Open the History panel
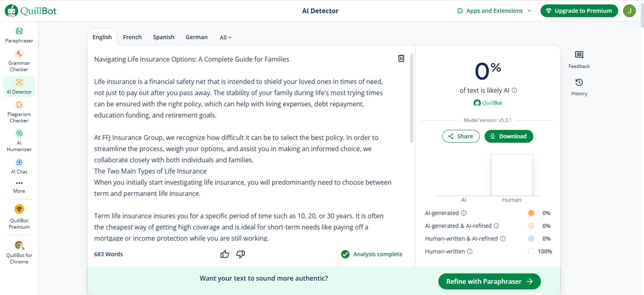Screen dimensions: 644x295 pyautogui.click(x=579, y=87)
